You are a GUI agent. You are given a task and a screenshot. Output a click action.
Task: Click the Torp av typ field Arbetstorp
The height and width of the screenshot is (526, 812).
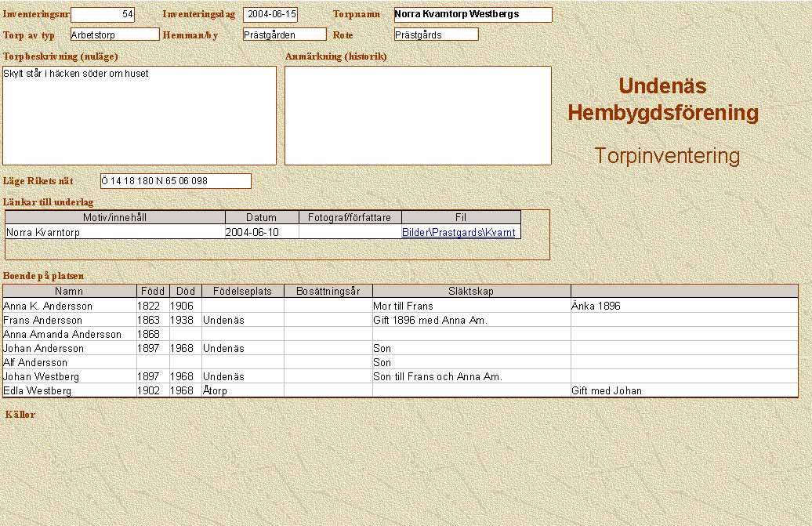114,34
